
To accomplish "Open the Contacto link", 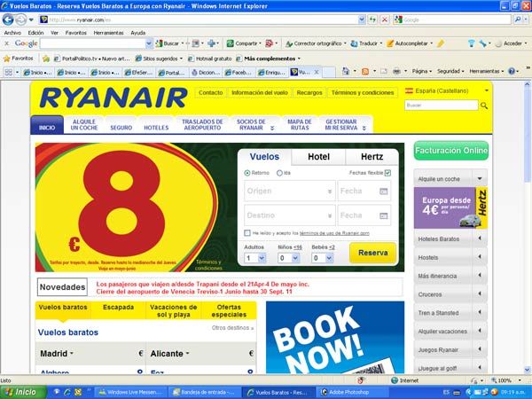I will pyautogui.click(x=211, y=92).
